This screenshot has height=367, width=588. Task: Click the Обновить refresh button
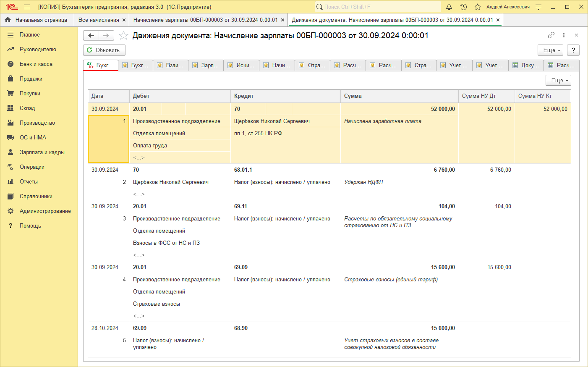[104, 50]
